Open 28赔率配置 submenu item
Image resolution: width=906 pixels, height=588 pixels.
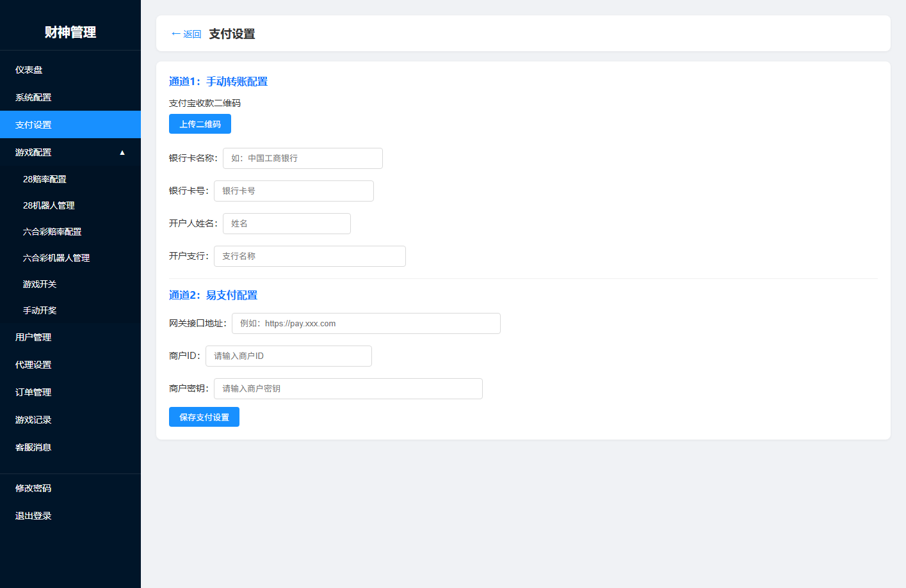70,179
